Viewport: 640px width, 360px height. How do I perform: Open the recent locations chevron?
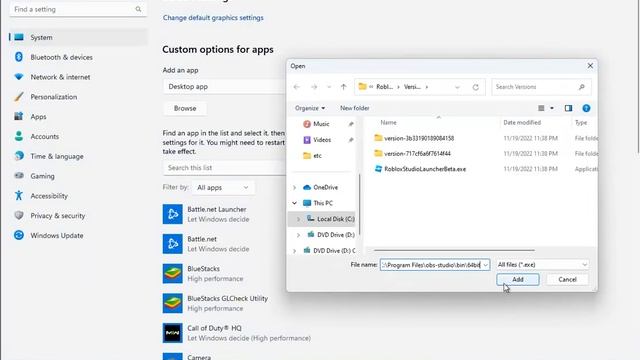pos(329,87)
